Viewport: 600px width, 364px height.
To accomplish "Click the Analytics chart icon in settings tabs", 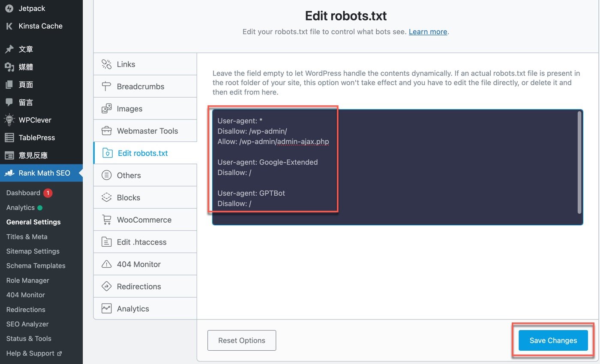I will [106, 308].
